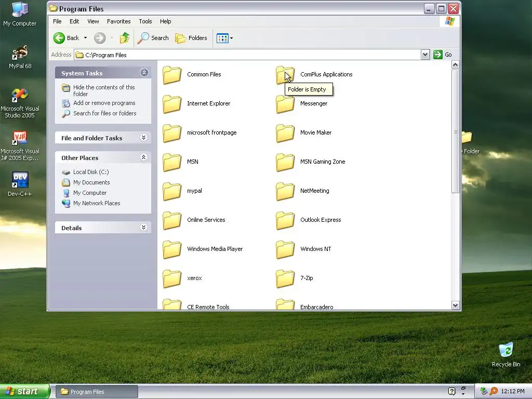Open the Edit menu

74,21
